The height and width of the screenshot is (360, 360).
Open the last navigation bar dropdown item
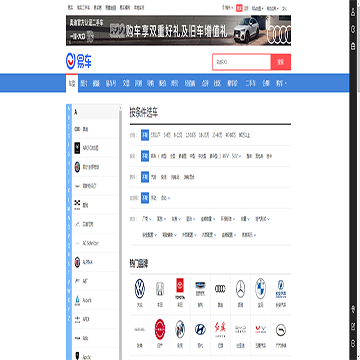(x=281, y=83)
